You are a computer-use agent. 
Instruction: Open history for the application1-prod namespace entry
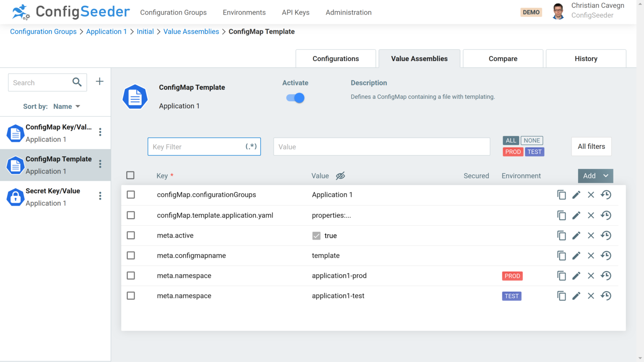point(606,276)
